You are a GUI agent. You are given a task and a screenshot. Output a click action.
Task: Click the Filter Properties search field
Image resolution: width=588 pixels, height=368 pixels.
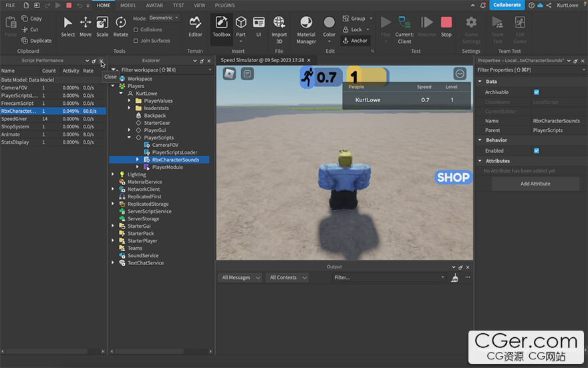(531, 70)
